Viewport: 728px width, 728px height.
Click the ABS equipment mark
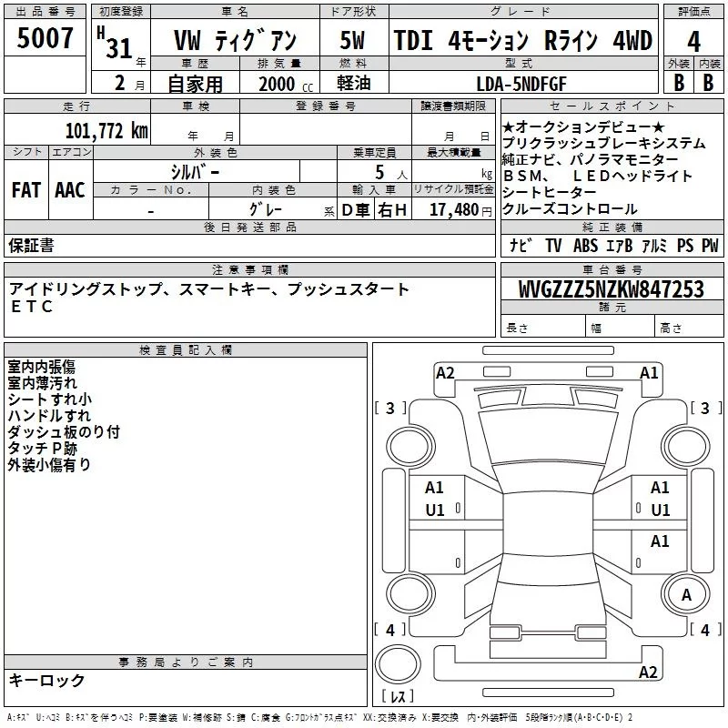585,245
